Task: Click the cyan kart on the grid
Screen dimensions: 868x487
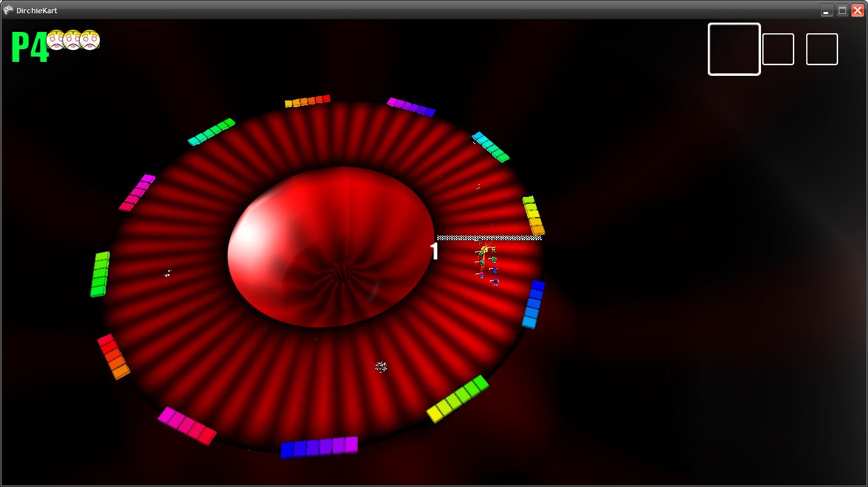Action: (x=481, y=262)
